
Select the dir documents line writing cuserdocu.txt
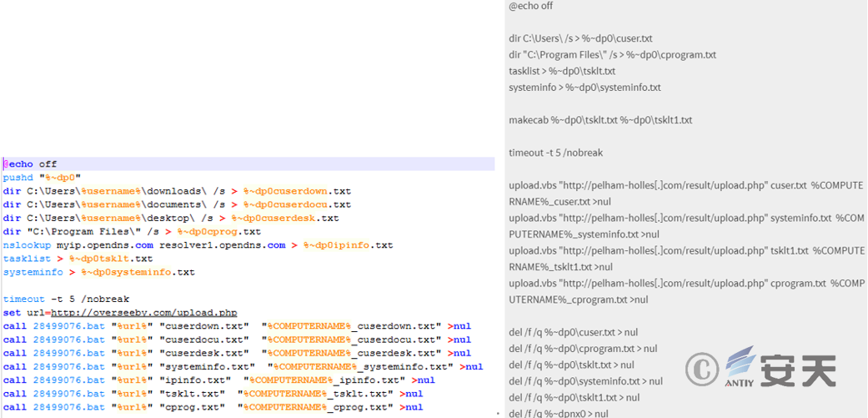click(177, 205)
